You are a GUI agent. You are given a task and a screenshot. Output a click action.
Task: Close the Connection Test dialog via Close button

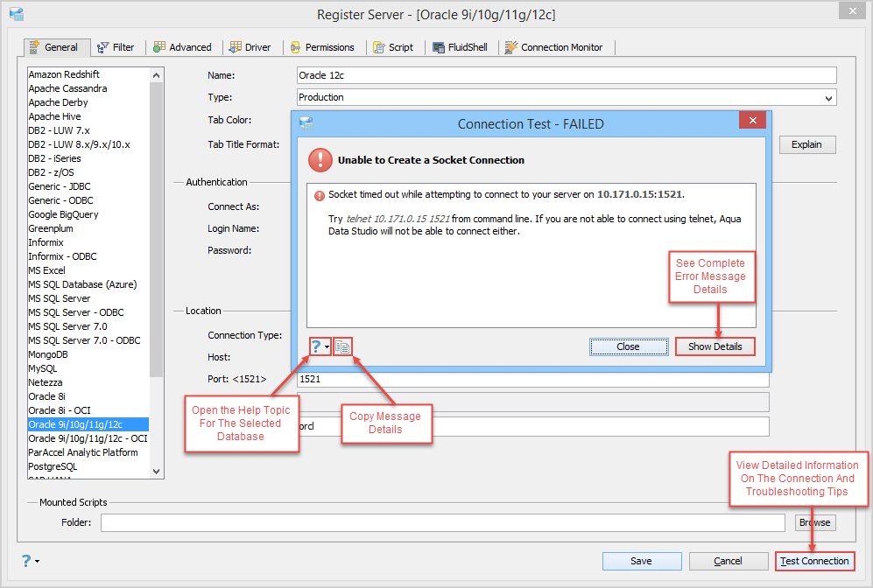(629, 346)
